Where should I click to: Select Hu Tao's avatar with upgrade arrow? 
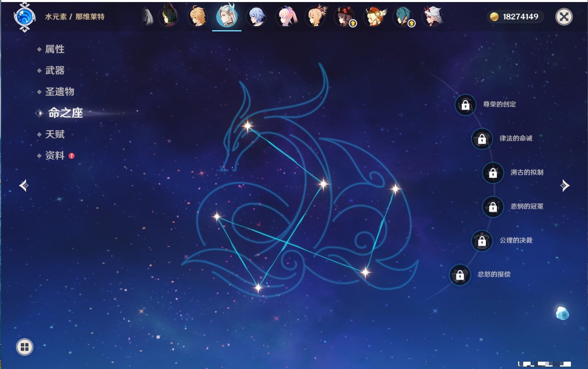coord(345,17)
